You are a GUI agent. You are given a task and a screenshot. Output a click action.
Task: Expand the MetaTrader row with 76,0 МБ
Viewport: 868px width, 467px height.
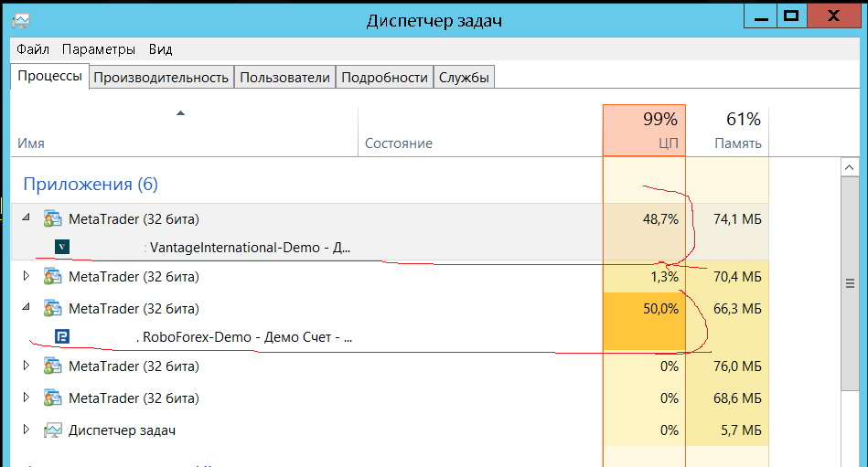point(26,366)
